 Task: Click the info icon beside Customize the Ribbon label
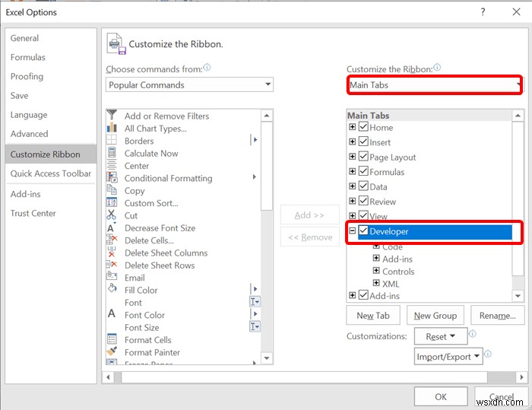coord(437,67)
